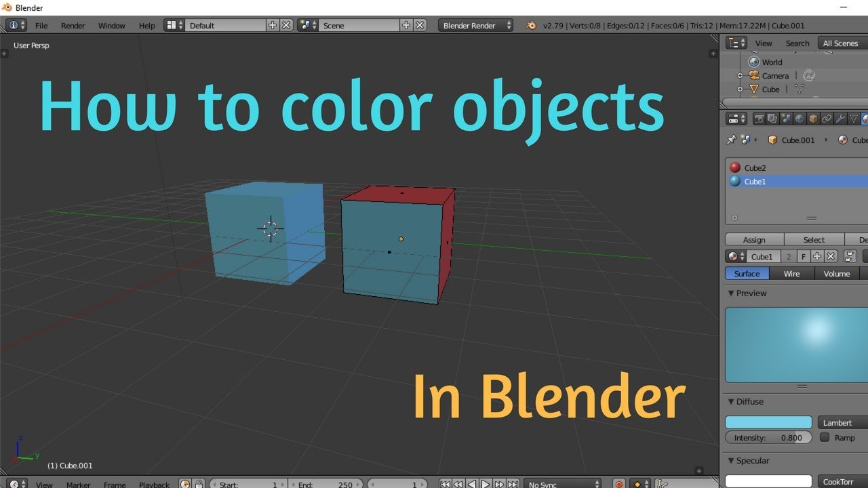Open the Object properties tab icon

pyautogui.click(x=813, y=119)
